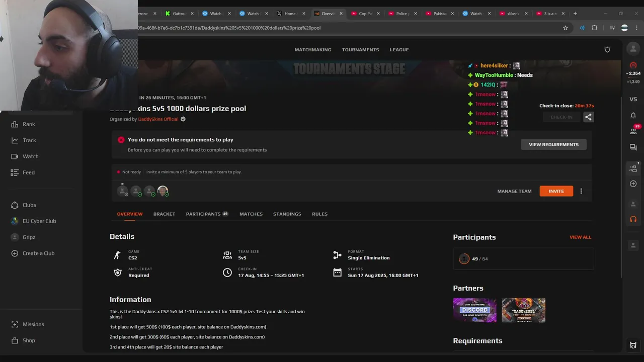Switch to the X Home browser tab
The height and width of the screenshot is (362, 644).
(x=290, y=14)
